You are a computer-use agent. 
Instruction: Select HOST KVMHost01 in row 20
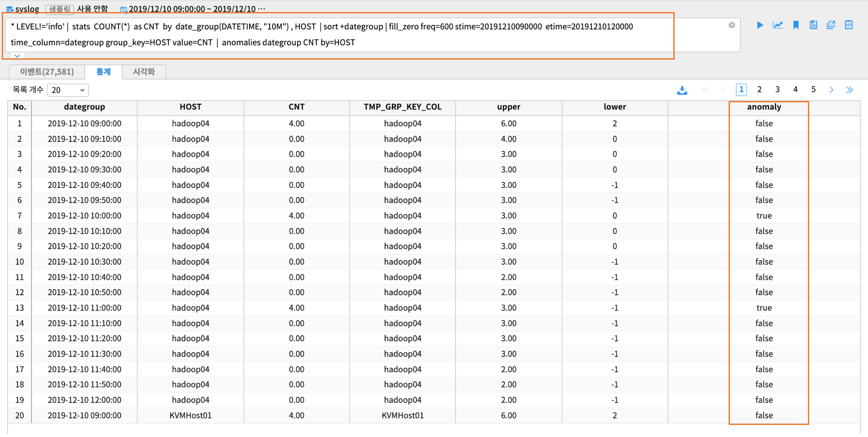pyautogui.click(x=191, y=415)
